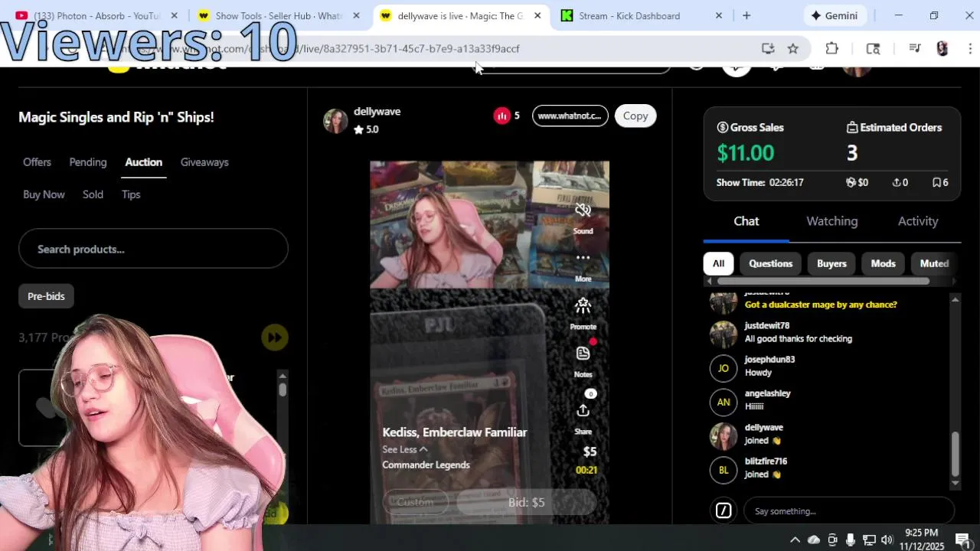Click the OneDrive cloud tray icon
Screen dimensions: 980x551
pos(814,540)
